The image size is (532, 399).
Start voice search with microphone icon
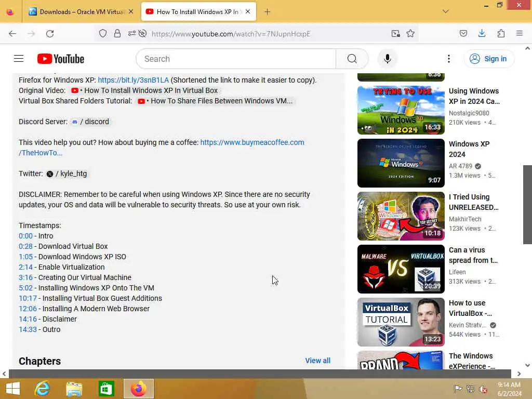pyautogui.click(x=387, y=59)
